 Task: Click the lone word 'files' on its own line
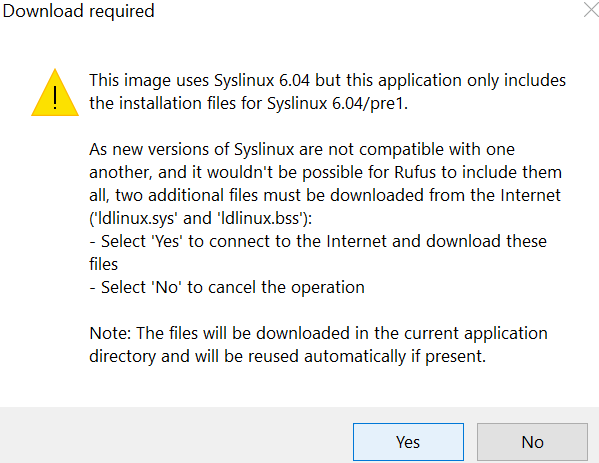point(104,264)
